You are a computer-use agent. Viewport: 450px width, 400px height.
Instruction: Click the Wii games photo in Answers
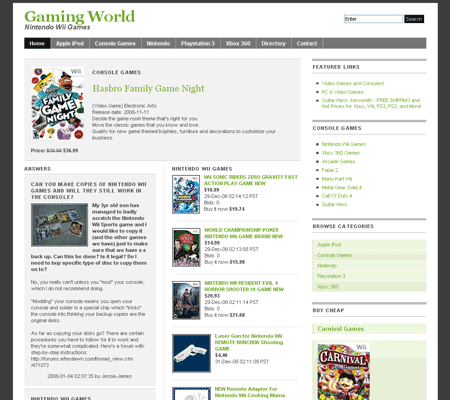(59, 225)
